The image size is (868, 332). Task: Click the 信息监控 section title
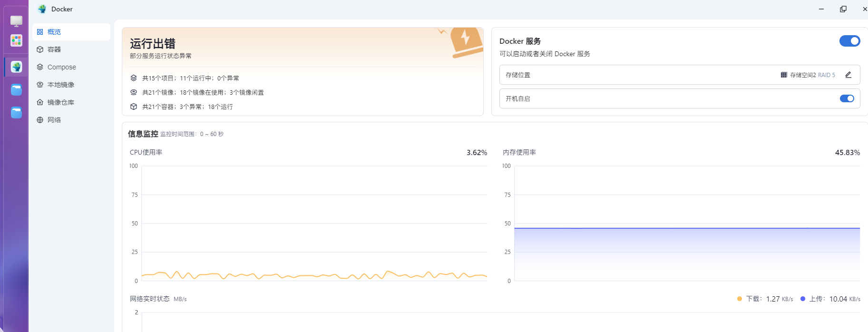pos(143,134)
